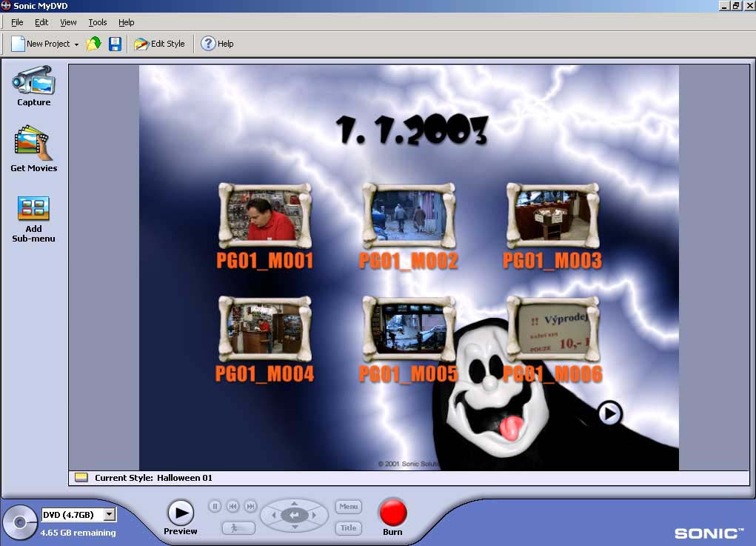Open the Capture video tool
Screen dimensions: 756x546
click(34, 86)
